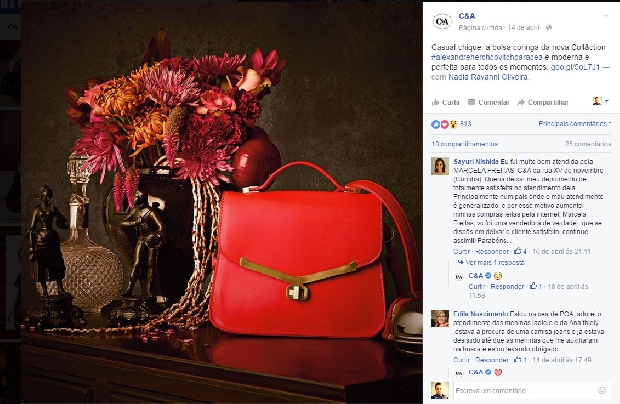Share the post via Compartilhar
Screen dimensions: 620x404
pyautogui.click(x=543, y=102)
